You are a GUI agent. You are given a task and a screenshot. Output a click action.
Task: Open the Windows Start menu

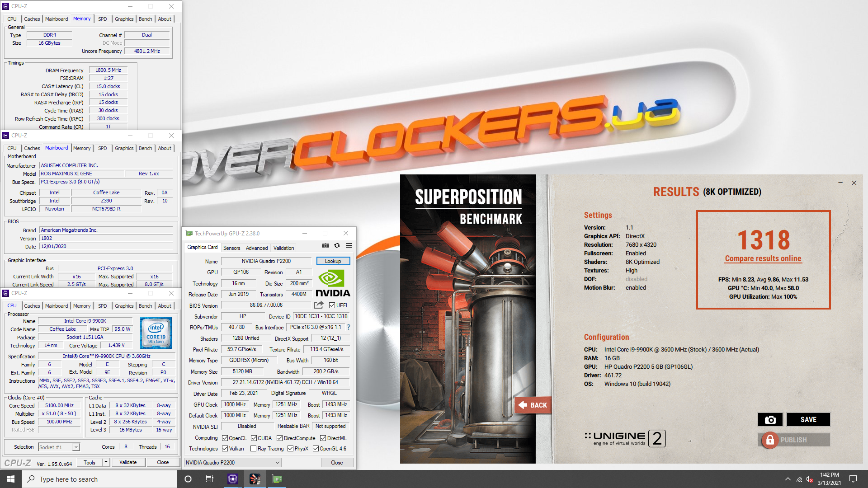(x=11, y=479)
